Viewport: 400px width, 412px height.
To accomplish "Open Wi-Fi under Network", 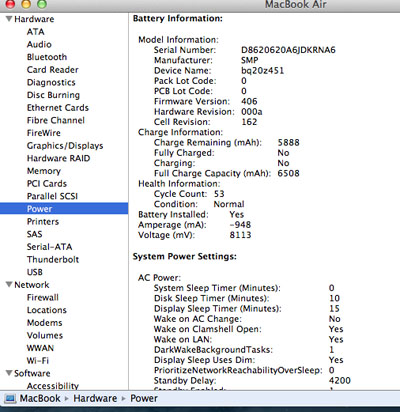I will (38, 361).
